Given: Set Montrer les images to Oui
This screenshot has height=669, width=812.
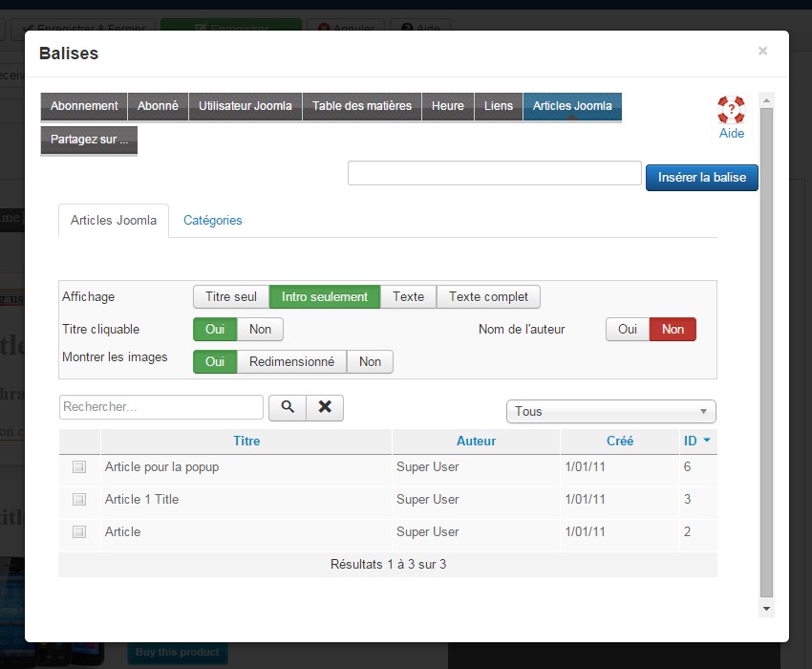Looking at the screenshot, I should [x=215, y=361].
